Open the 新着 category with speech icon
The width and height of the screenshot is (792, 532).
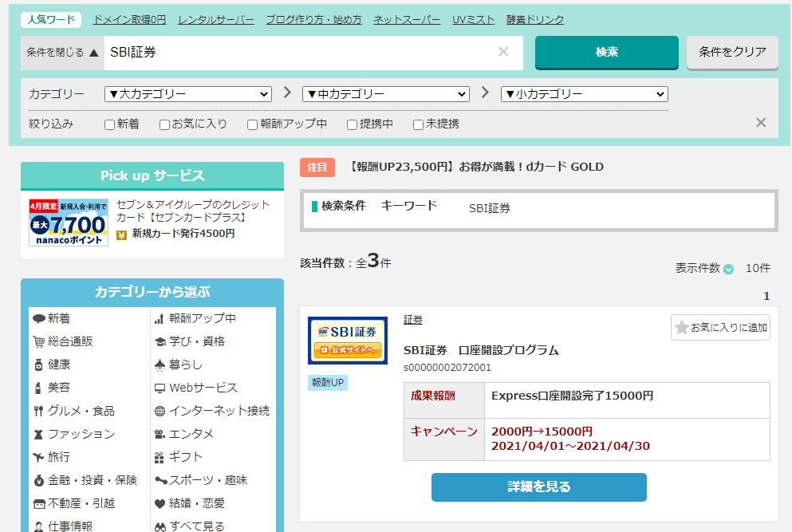52,318
